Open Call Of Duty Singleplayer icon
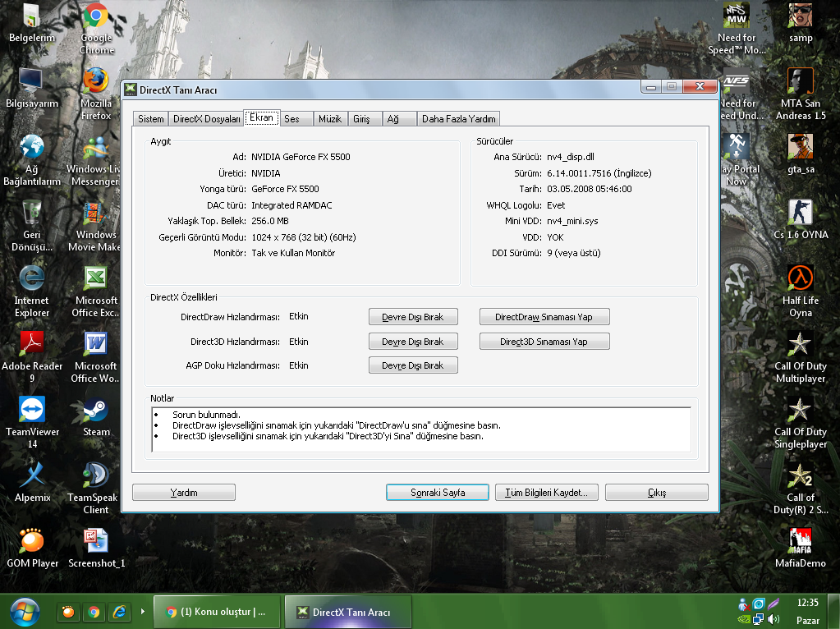The image size is (840, 629). [801, 423]
